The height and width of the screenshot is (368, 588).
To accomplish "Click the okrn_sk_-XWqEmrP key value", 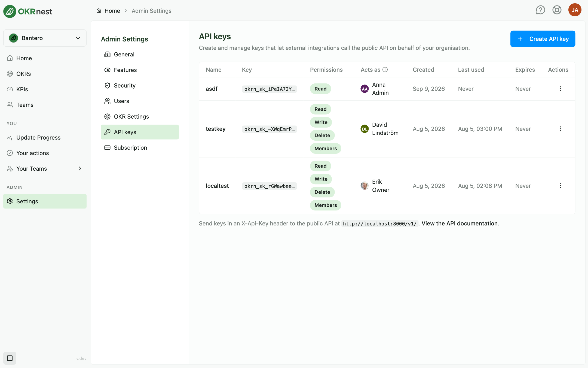I will [269, 129].
